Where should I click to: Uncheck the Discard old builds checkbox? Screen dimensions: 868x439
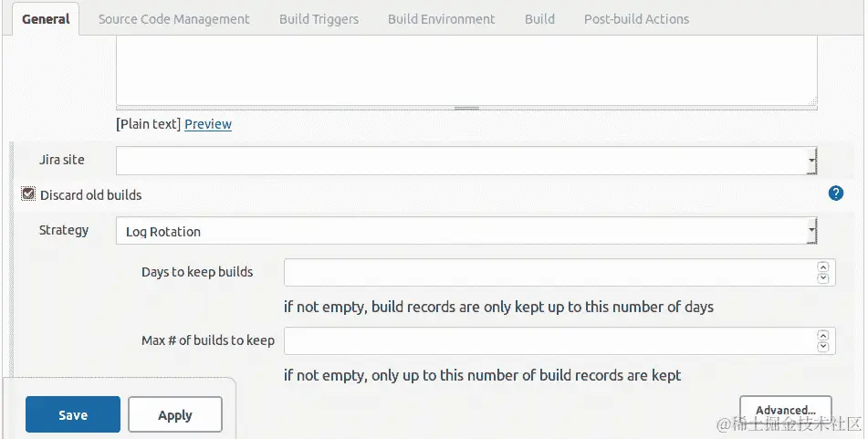point(28,193)
